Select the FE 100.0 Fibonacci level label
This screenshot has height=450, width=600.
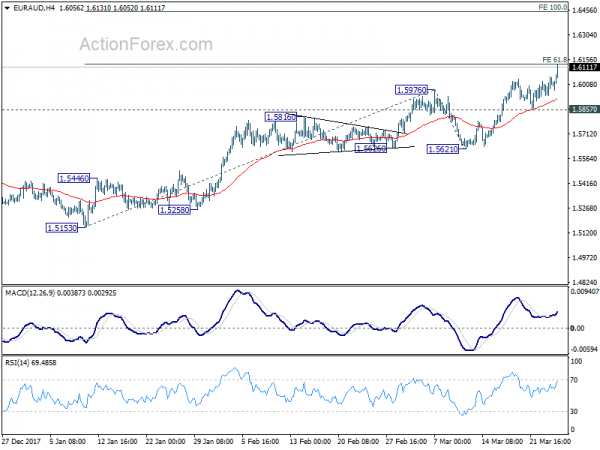click(x=553, y=7)
